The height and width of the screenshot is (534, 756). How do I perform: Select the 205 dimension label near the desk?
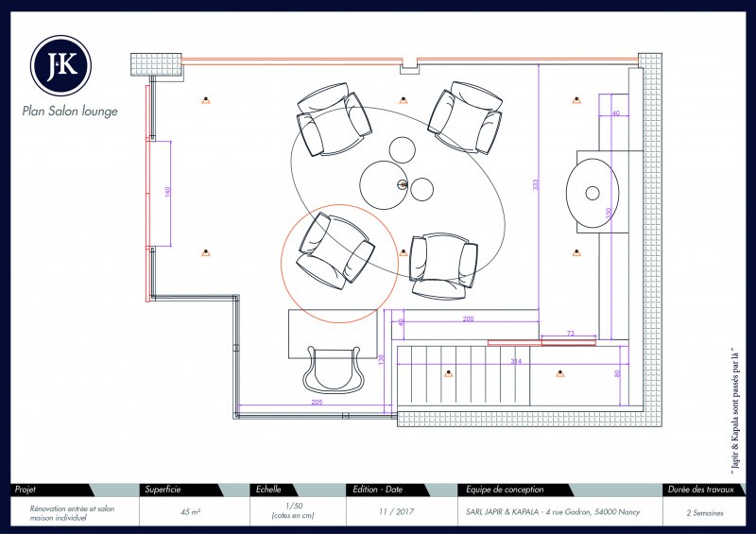tap(316, 403)
